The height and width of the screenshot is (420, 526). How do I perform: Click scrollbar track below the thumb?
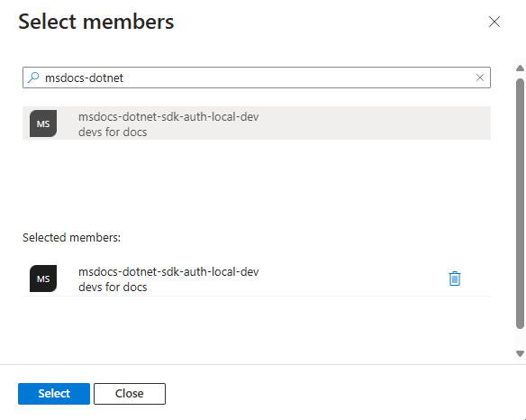[520, 339]
